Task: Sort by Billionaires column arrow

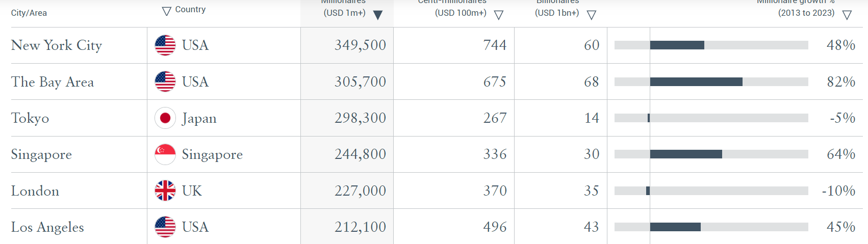Action: point(592,15)
